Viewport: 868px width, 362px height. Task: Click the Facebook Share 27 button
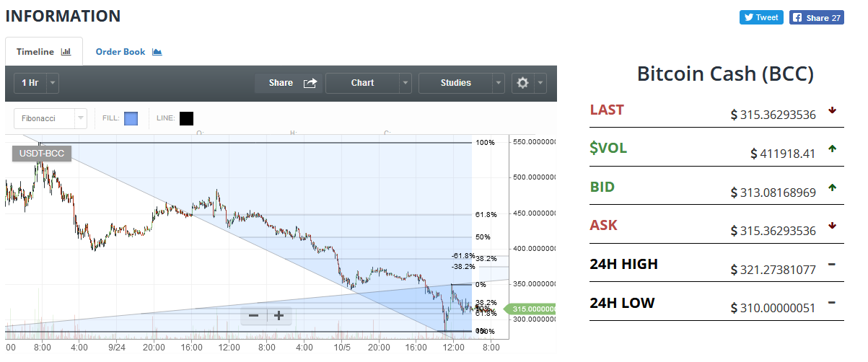[x=817, y=17]
